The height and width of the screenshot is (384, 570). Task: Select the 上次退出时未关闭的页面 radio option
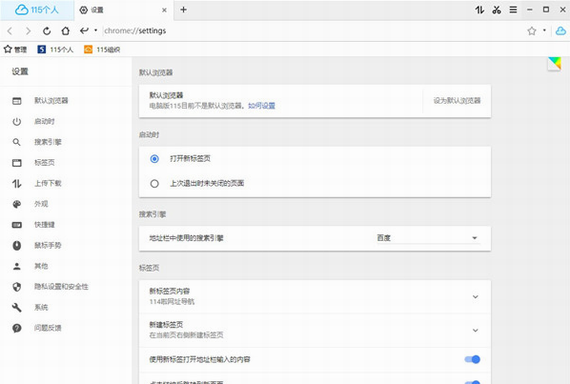154,184
